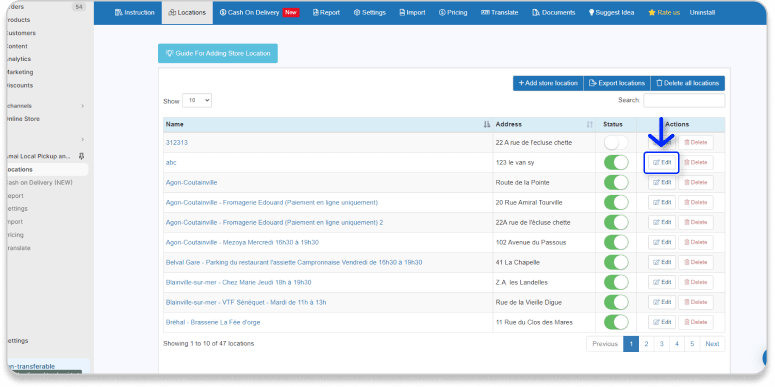The image size is (775, 387).
Task: Click Add store location button
Action: point(548,83)
